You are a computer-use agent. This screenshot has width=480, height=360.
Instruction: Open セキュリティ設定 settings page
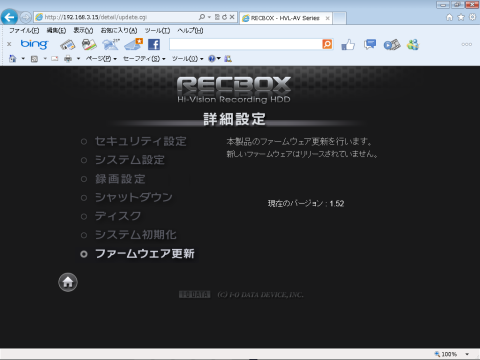(141, 141)
